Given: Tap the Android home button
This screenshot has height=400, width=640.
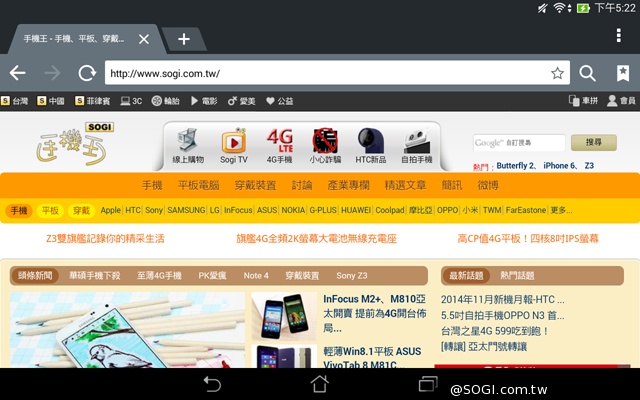Looking at the screenshot, I should (320, 384).
